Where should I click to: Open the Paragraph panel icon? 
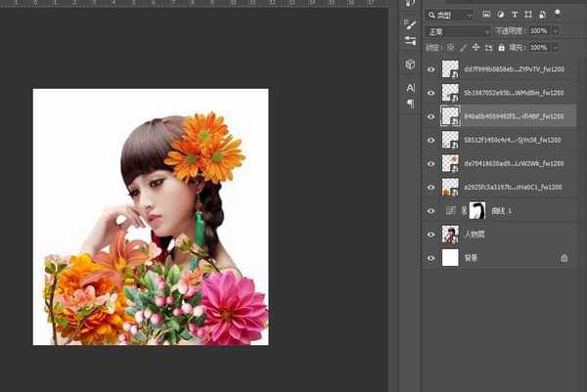click(x=410, y=103)
